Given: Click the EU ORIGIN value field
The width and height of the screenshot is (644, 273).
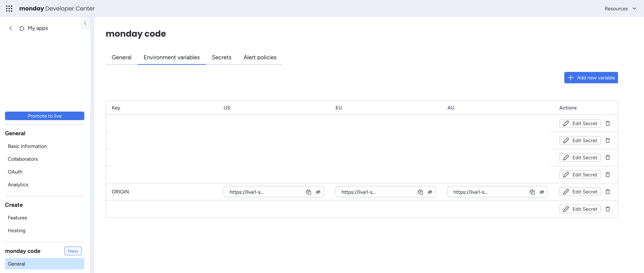Looking at the screenshot, I should click(x=386, y=192).
